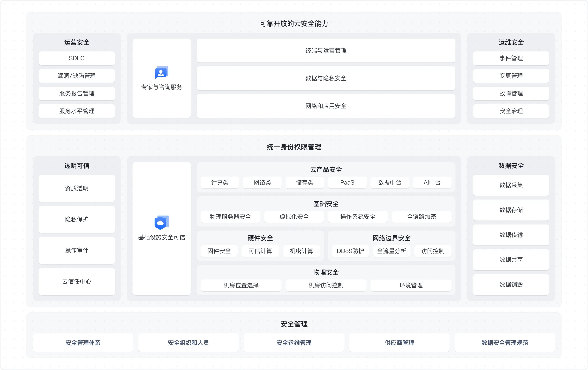The image size is (588, 370).
Task: Choose 可信计算 chip
Action: coord(260,251)
